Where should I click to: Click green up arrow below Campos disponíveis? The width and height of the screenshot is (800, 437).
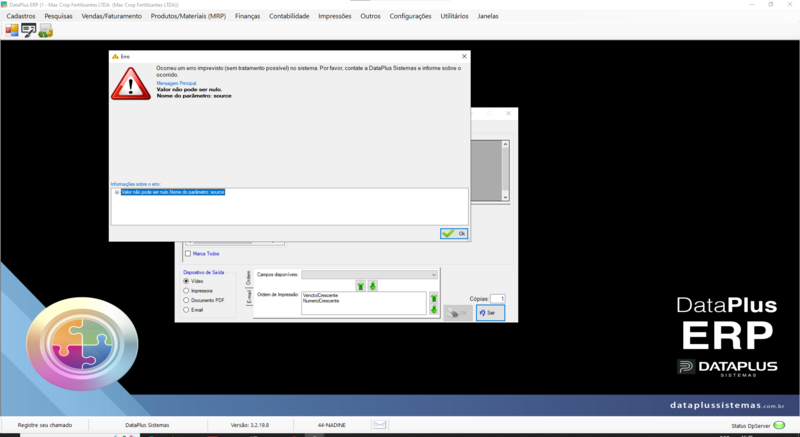pos(361,286)
